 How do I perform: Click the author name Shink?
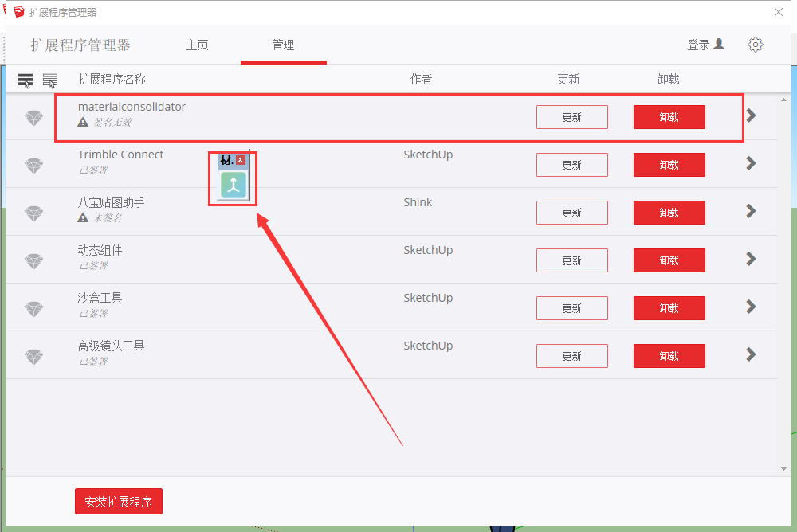(x=418, y=202)
